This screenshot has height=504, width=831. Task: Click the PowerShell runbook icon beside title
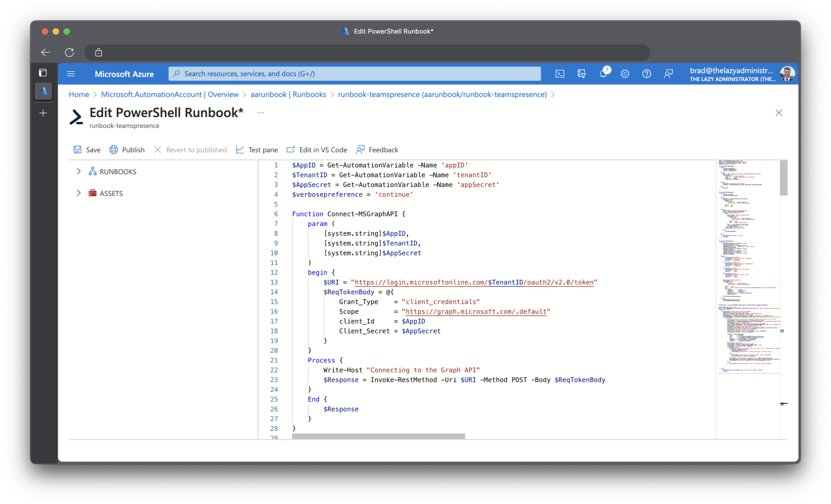point(76,117)
